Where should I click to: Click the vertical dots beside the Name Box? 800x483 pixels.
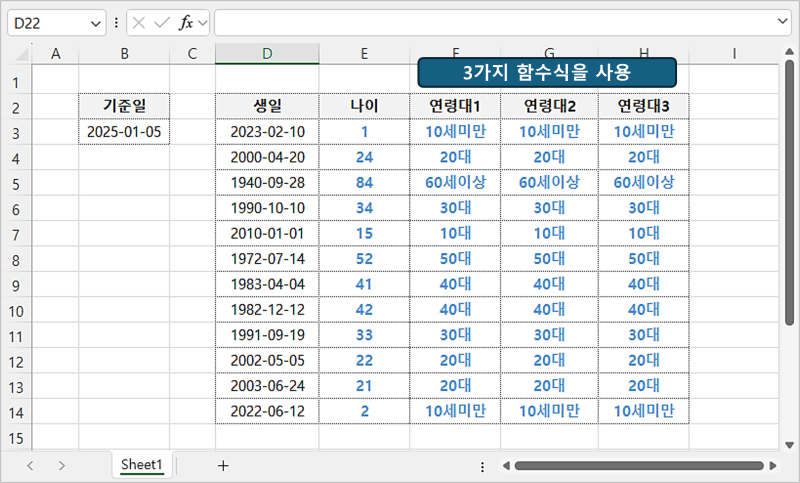tap(117, 22)
